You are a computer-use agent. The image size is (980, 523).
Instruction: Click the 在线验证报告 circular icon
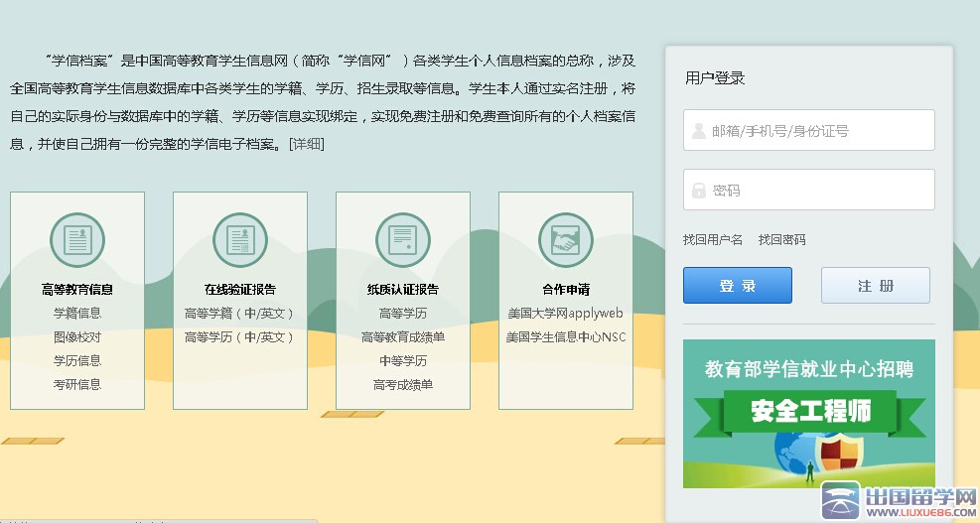[x=240, y=240]
